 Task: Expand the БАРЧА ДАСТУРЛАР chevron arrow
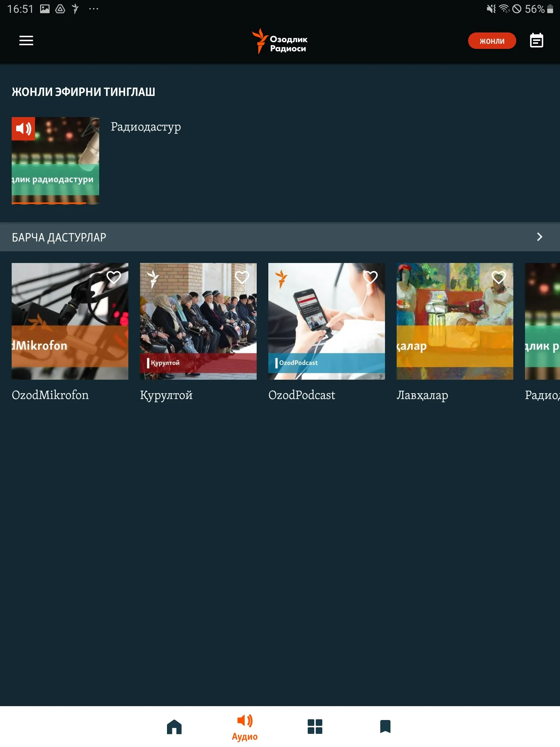pos(540,237)
